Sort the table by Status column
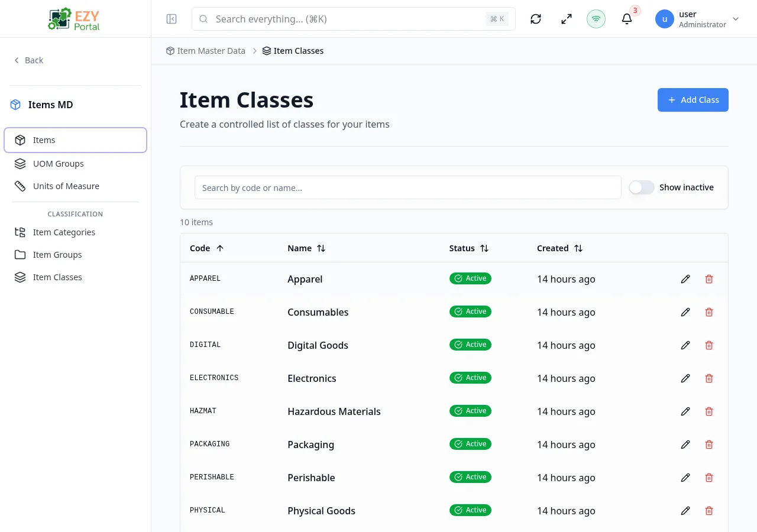 (469, 248)
